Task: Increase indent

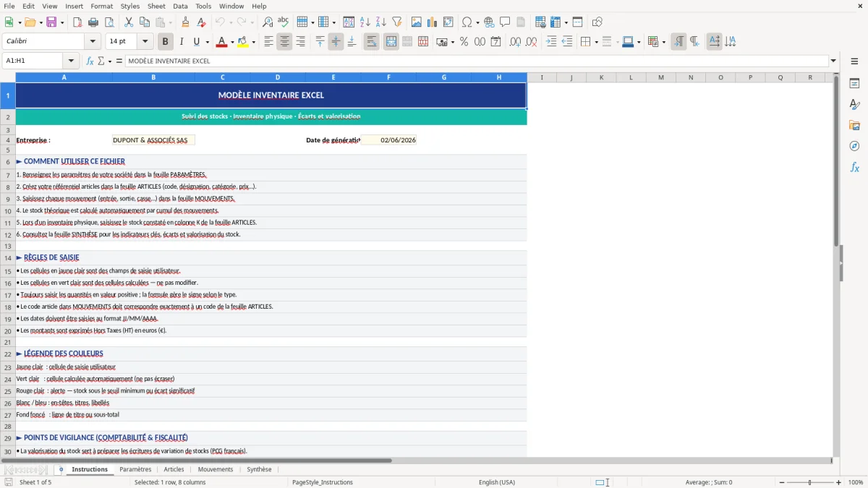Action: (551, 42)
